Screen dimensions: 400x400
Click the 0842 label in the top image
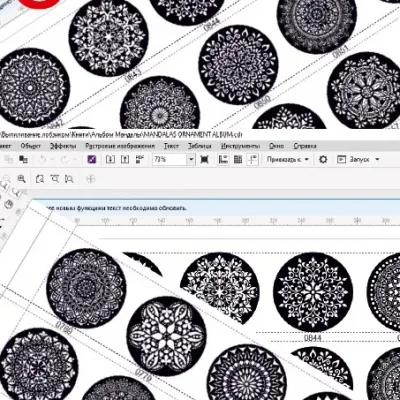(55, 126)
